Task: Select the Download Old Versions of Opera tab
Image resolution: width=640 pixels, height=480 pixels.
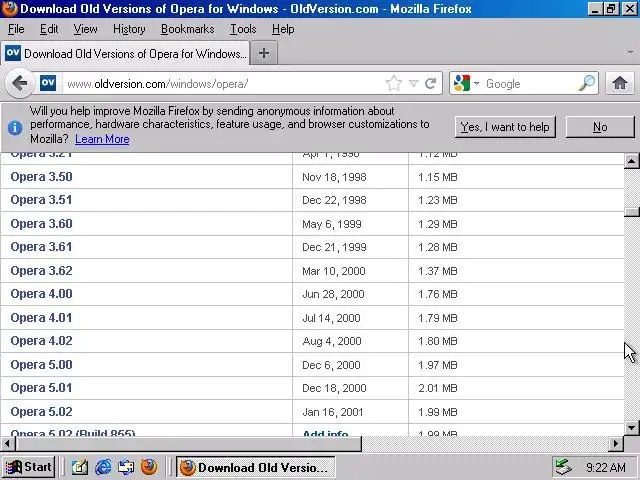Action: pyautogui.click(x=125, y=53)
